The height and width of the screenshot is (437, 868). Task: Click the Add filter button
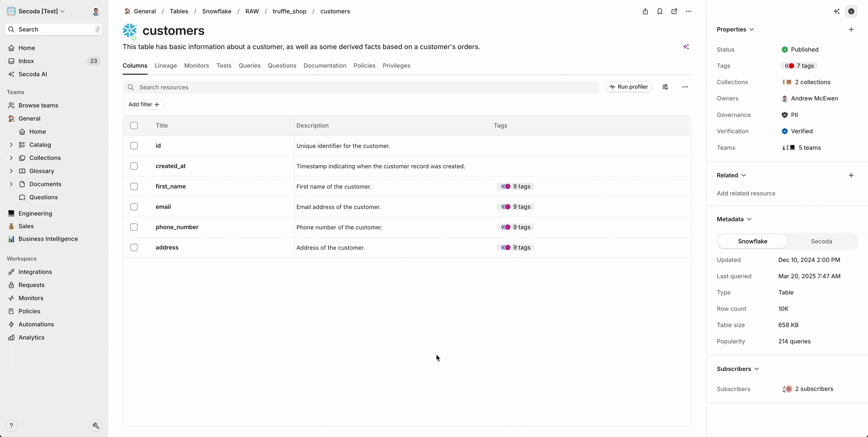point(144,104)
